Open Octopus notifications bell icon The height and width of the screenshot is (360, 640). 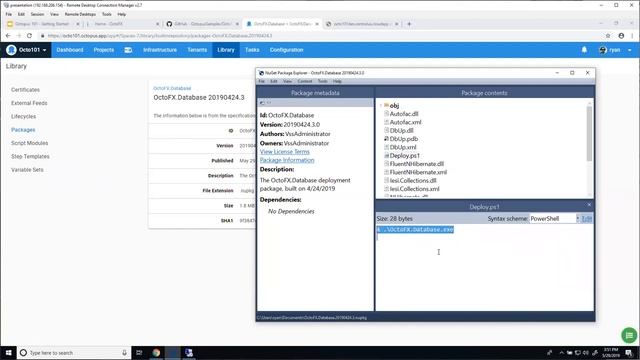coord(584,50)
